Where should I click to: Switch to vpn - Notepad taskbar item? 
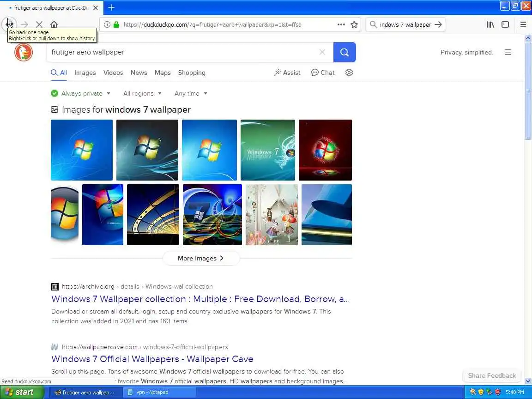[x=159, y=392]
